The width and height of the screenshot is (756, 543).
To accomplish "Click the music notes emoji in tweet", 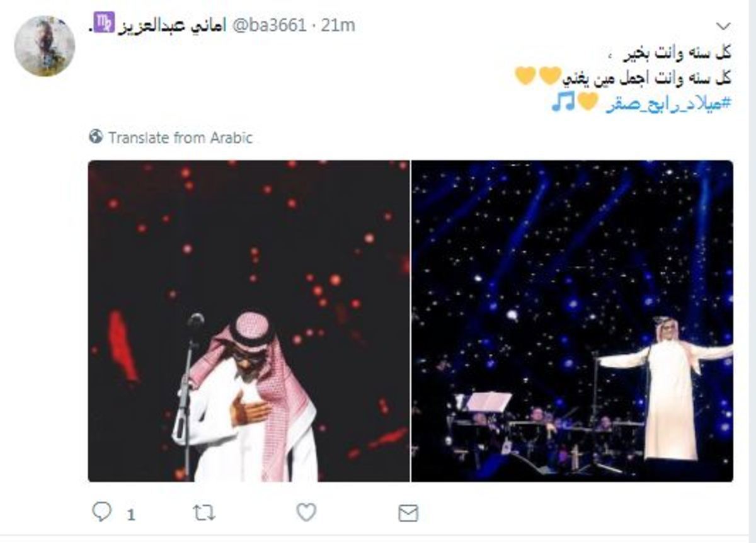I will pyautogui.click(x=563, y=101).
